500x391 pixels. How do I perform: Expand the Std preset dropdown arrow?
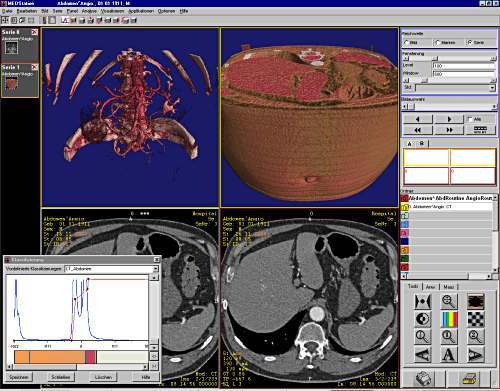pyautogui.click(x=492, y=88)
